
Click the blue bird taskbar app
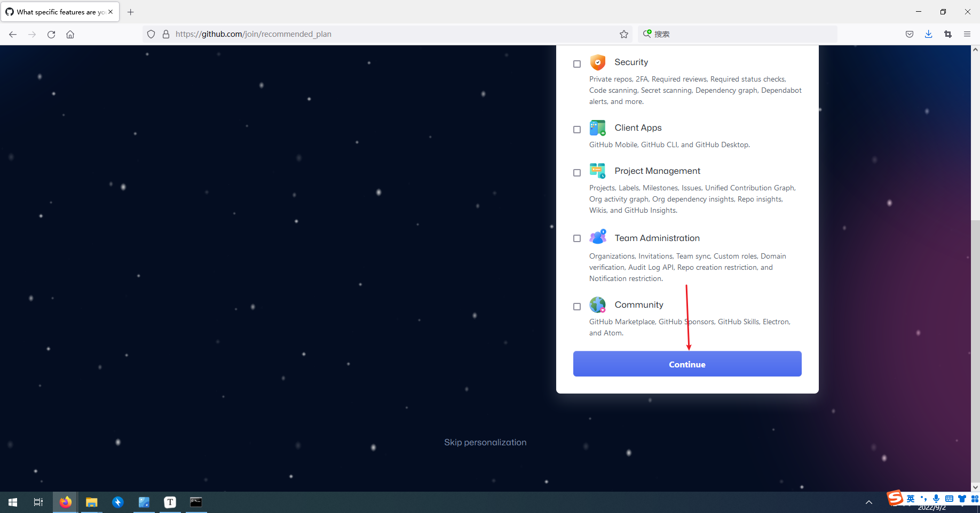tap(117, 502)
